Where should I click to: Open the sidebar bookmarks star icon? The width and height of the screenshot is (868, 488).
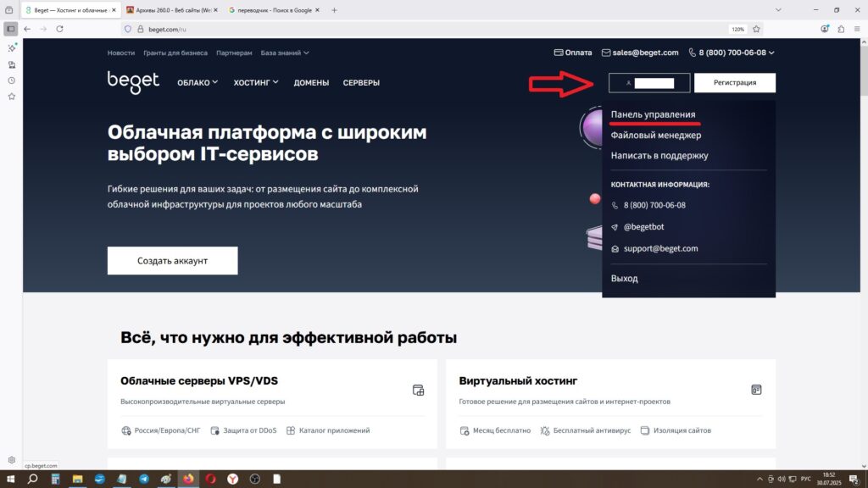[12, 97]
